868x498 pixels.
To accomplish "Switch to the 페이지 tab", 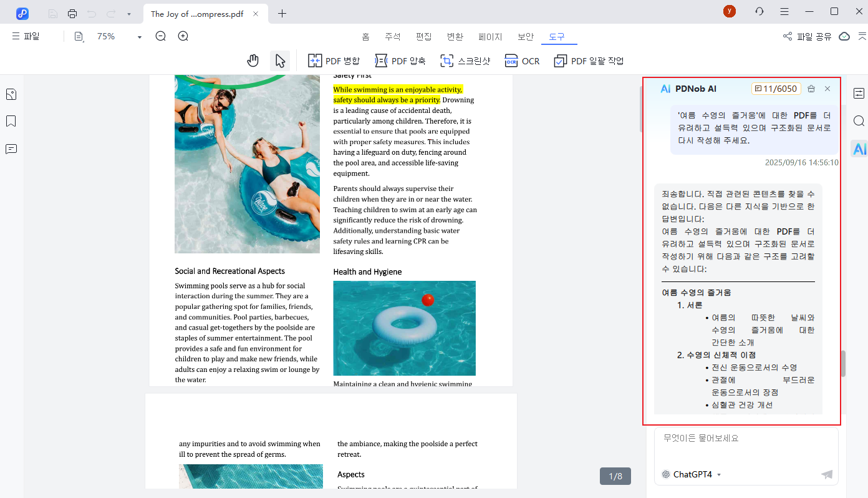I will coord(490,37).
